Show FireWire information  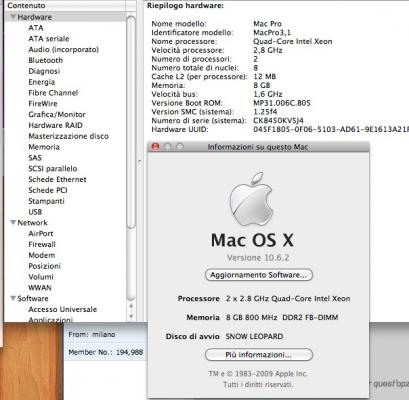43,104
